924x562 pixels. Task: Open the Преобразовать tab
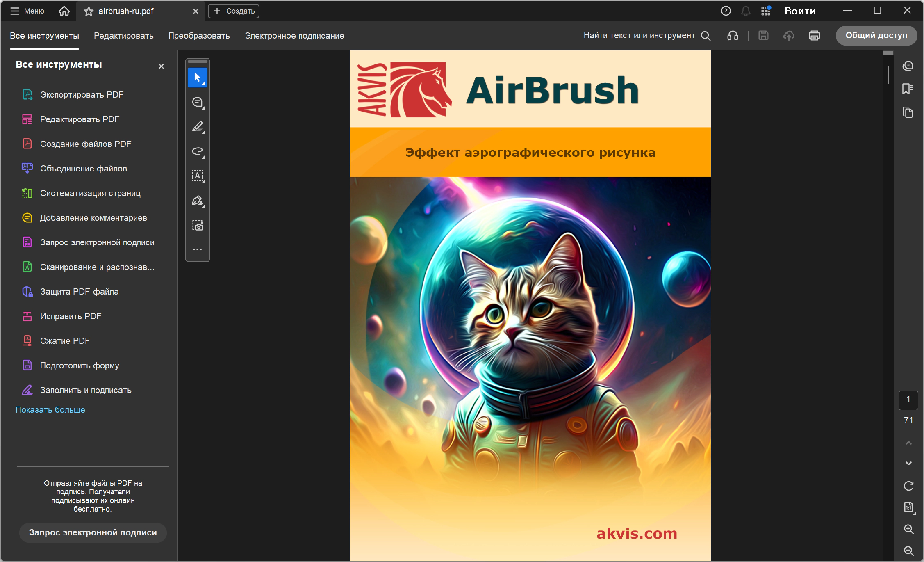pos(199,36)
